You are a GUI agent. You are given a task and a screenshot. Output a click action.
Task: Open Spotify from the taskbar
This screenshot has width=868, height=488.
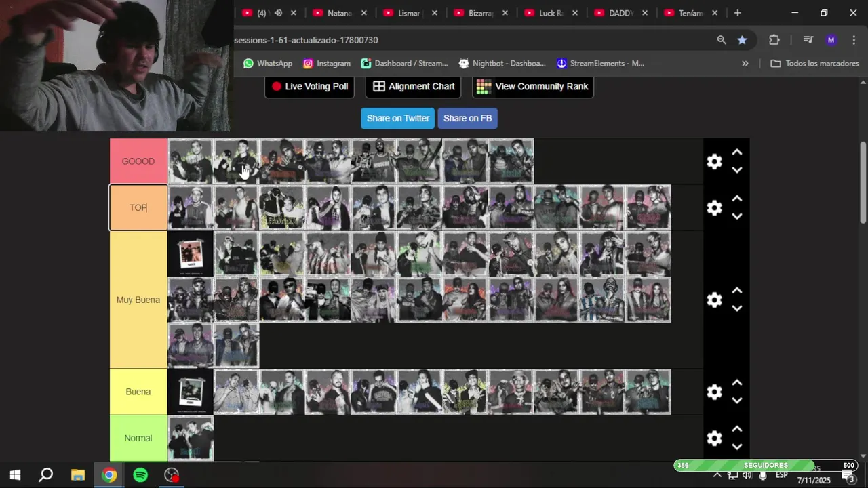tap(140, 475)
